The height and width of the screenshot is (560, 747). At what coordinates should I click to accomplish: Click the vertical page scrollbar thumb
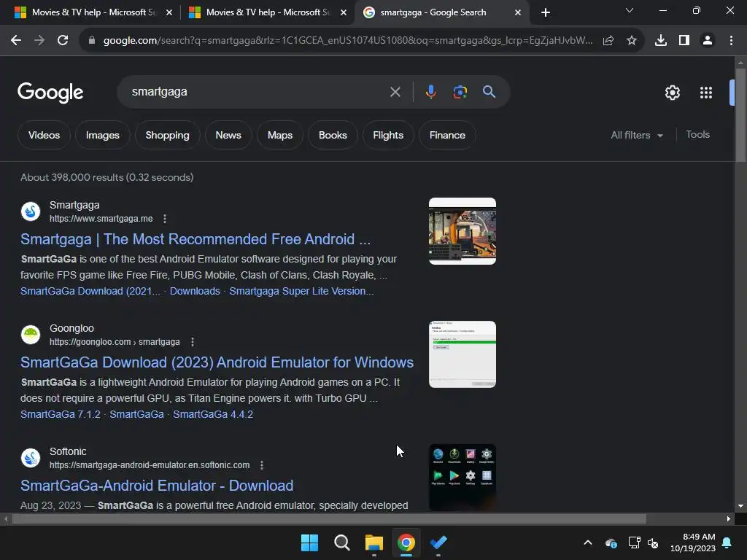740,115
